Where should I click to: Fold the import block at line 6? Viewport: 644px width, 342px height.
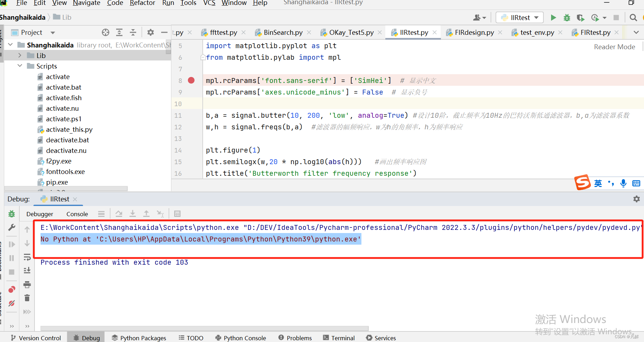point(203,57)
